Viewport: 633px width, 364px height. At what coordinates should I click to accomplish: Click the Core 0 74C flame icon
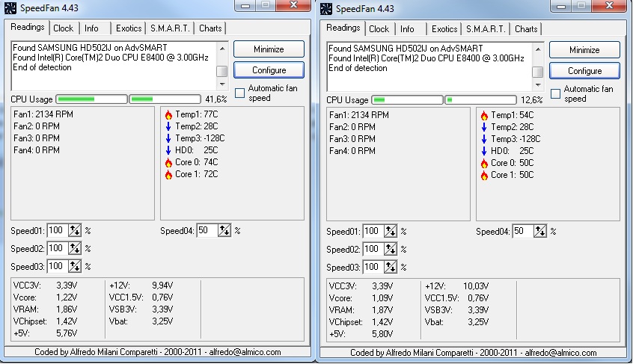tap(168, 163)
